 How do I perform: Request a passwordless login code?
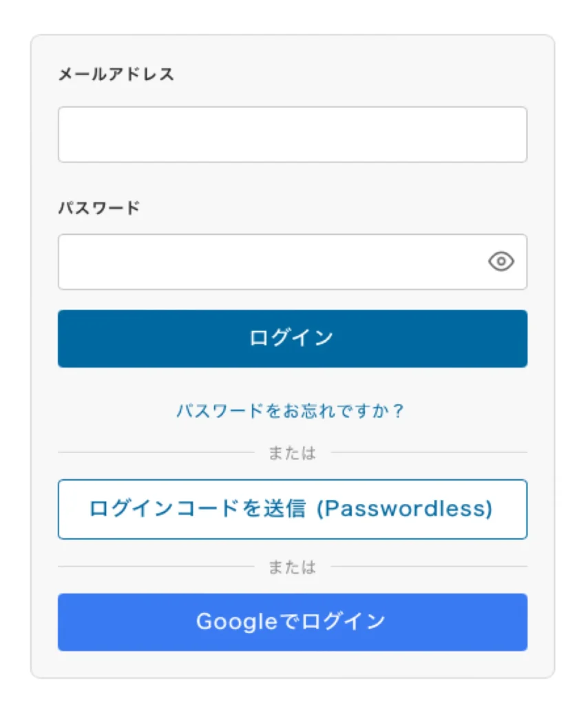[x=292, y=509]
